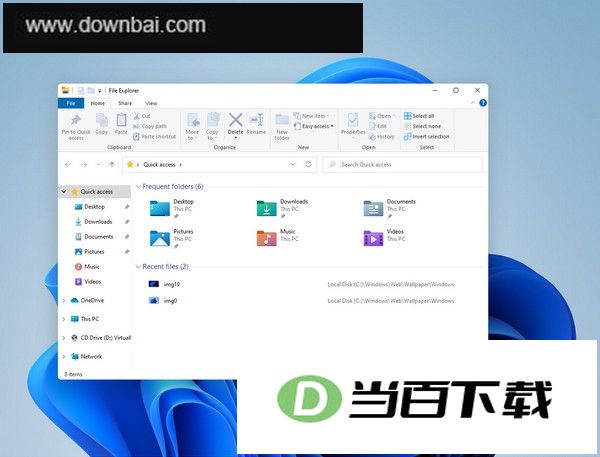This screenshot has height=457, width=600.
Task: Open address bar history dropdown
Action: coord(293,165)
